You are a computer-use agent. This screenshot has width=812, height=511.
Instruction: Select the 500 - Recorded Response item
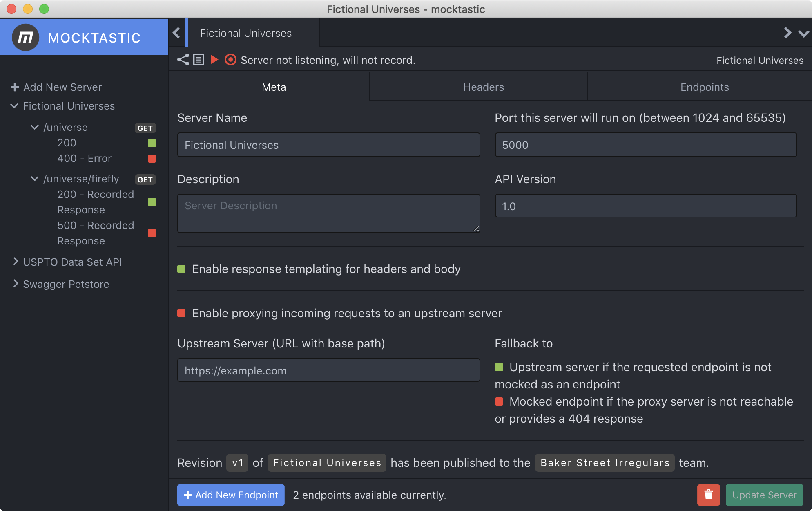[x=96, y=233]
